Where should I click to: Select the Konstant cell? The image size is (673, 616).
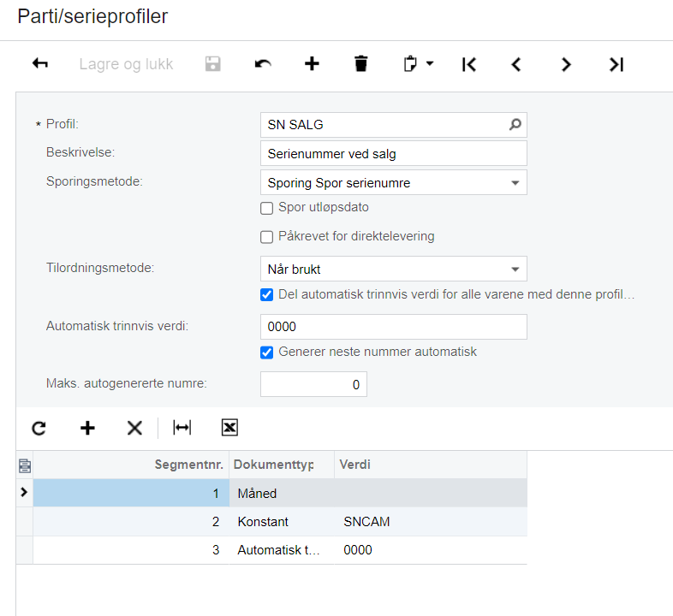pos(282,522)
